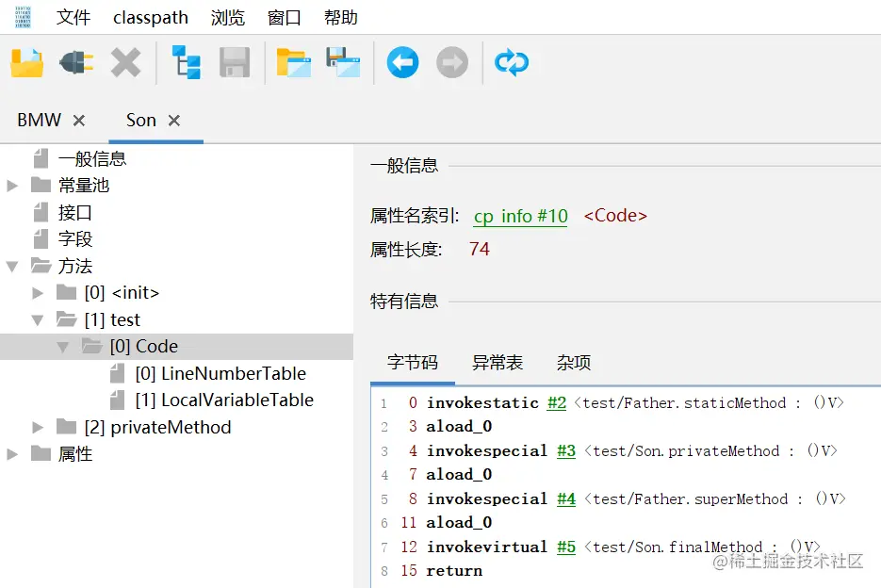Image resolution: width=881 pixels, height=588 pixels.
Task: Click the <init> folder icon
Action: (x=66, y=292)
